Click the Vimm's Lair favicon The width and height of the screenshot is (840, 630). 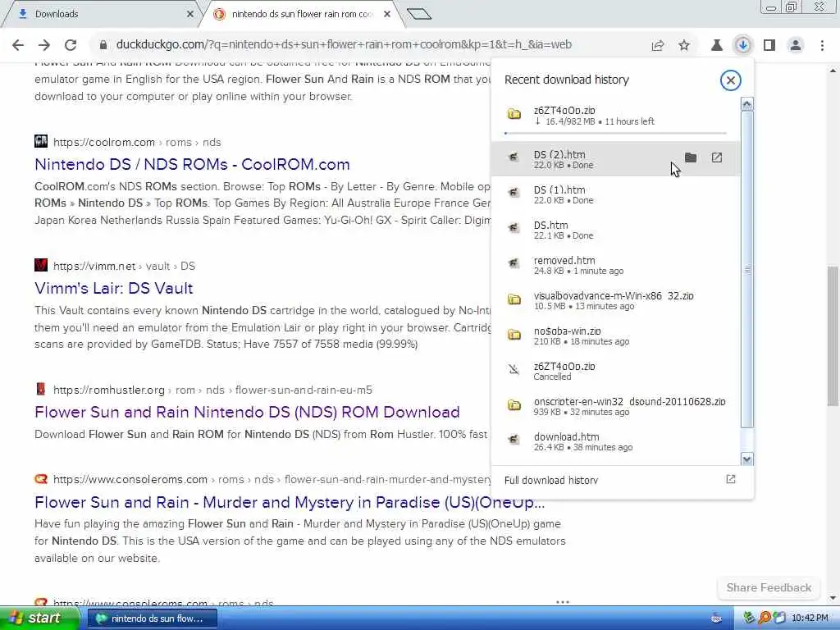(x=41, y=265)
